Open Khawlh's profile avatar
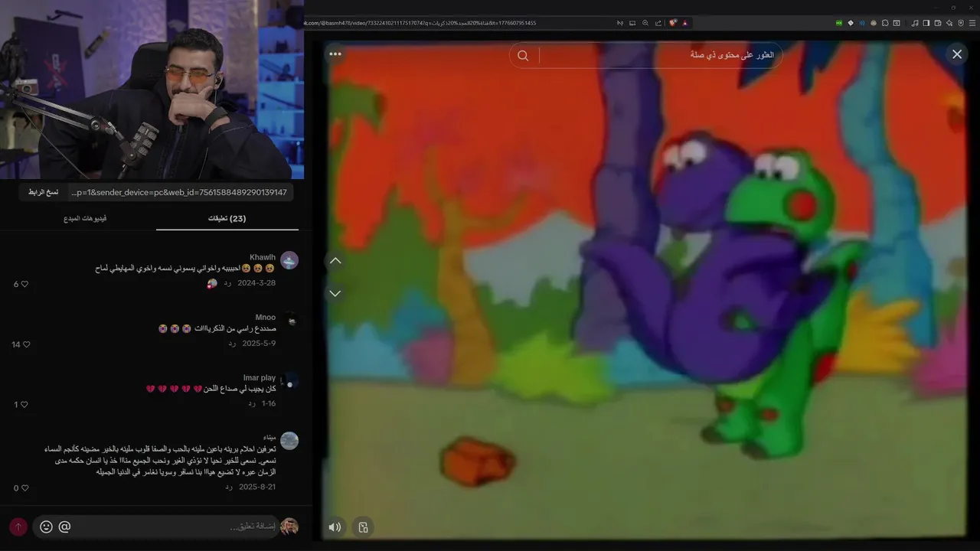This screenshot has height=551, width=980. (289, 260)
